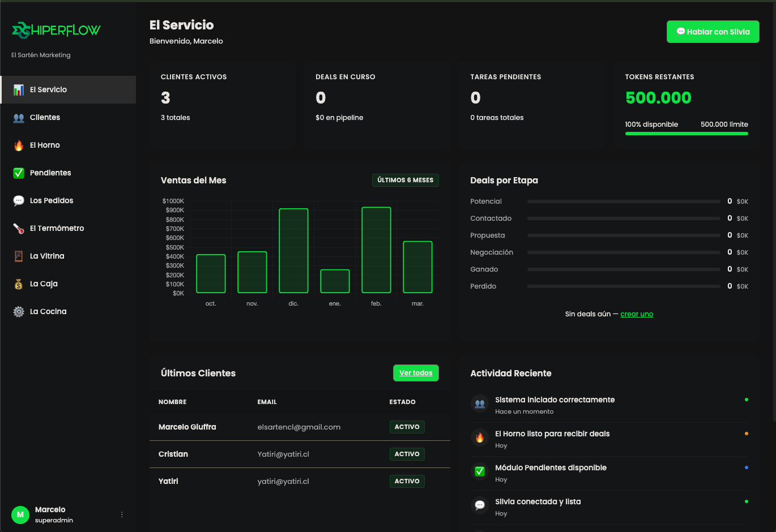Click the ÚLTIMOS 6 MESES badge
Screen dimensions: 776x532
406,180
